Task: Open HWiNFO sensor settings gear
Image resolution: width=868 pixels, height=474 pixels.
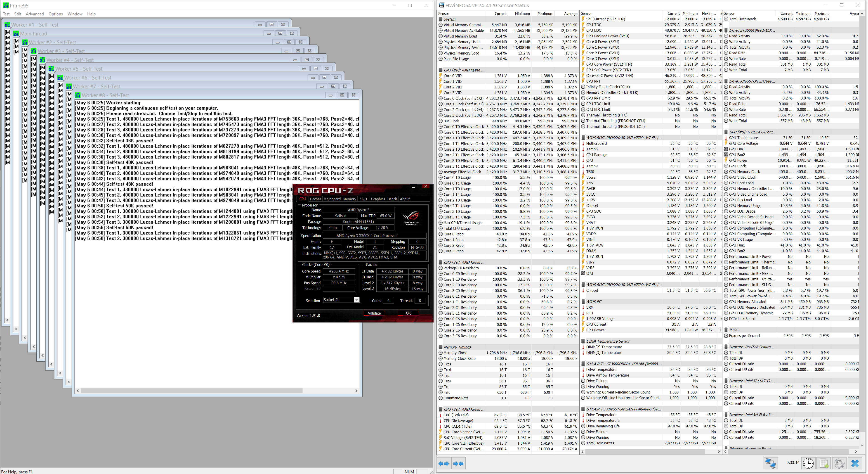Action: (839, 463)
